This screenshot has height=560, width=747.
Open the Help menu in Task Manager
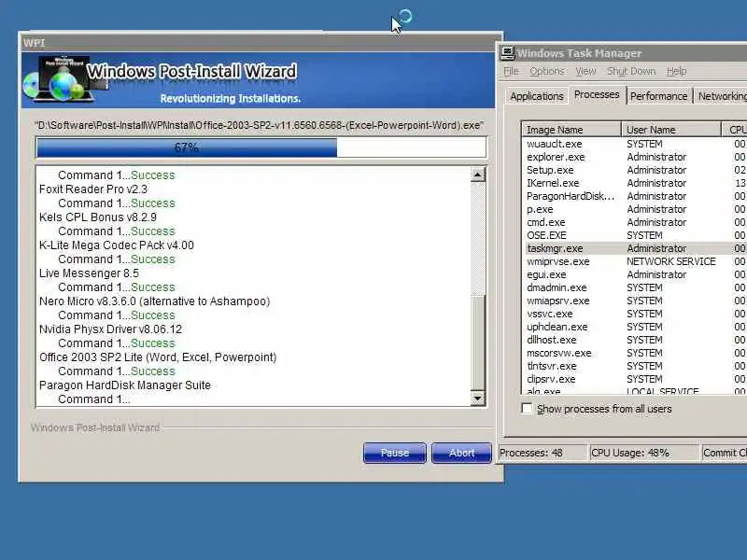point(676,71)
